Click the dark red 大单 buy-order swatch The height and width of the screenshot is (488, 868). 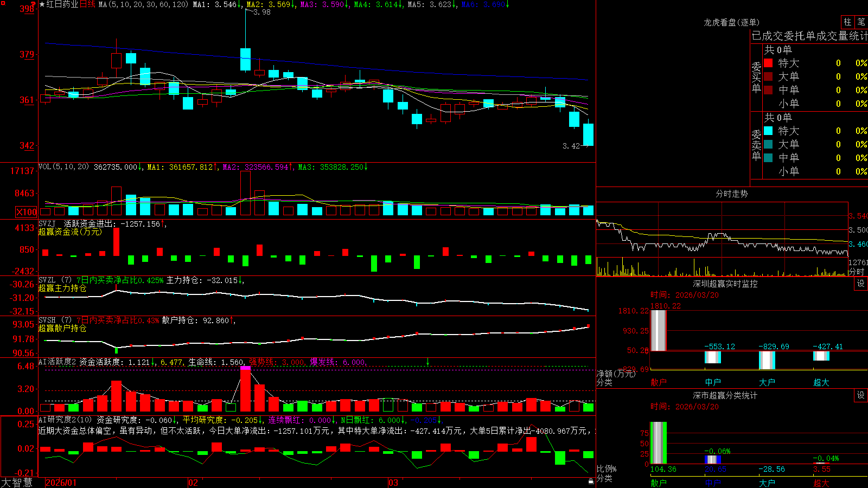coord(768,76)
